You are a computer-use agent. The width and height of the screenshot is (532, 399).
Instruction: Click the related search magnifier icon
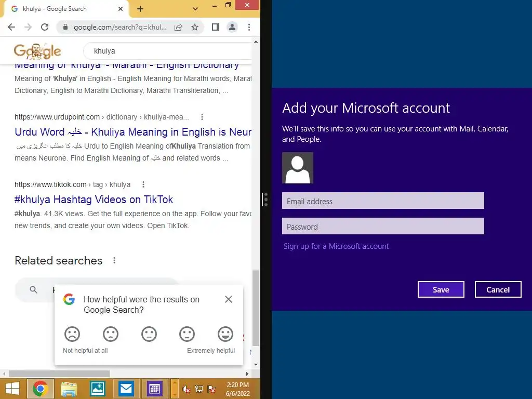click(33, 289)
